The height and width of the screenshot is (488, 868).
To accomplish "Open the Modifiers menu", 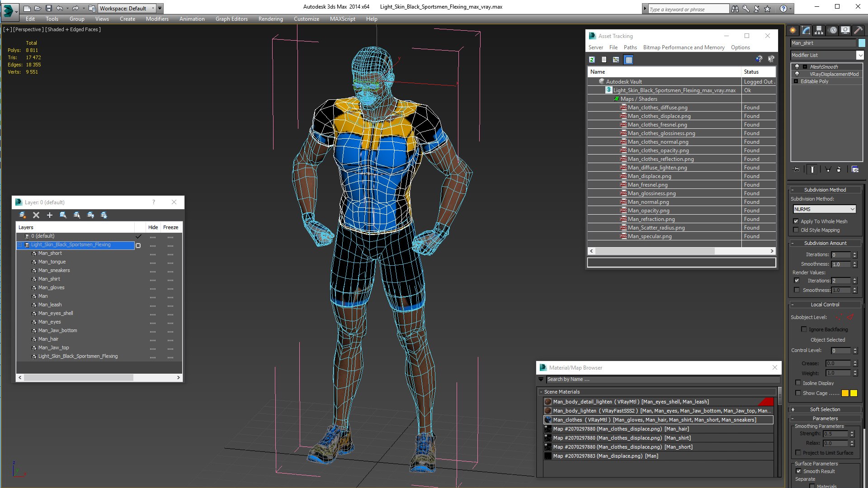I will coord(157,19).
